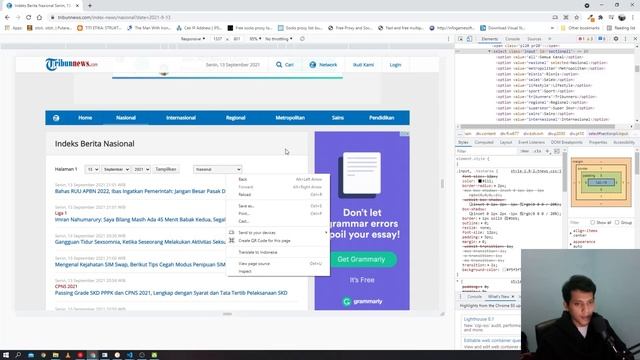Open the 2021 year dropdown
The height and width of the screenshot is (360, 640).
[142, 169]
